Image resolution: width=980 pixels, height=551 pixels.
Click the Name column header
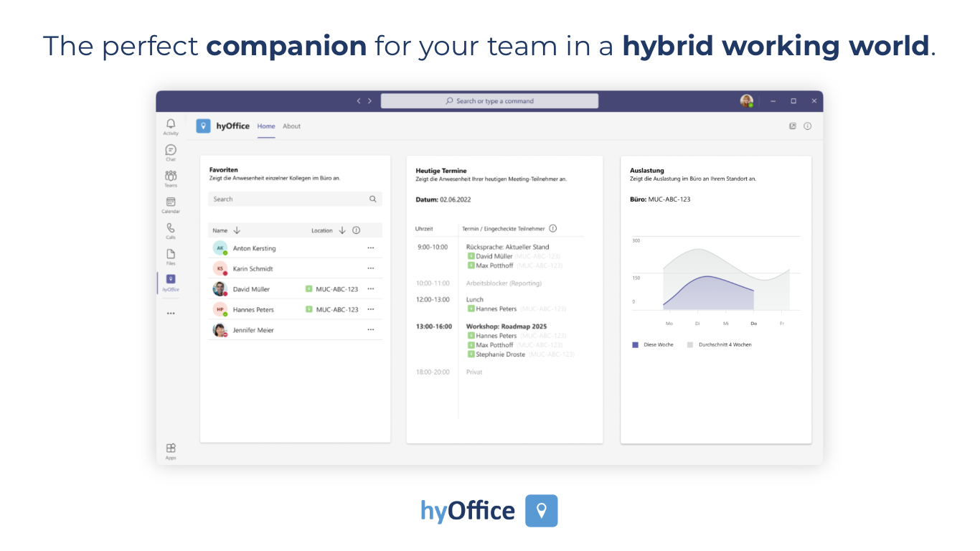pyautogui.click(x=220, y=230)
